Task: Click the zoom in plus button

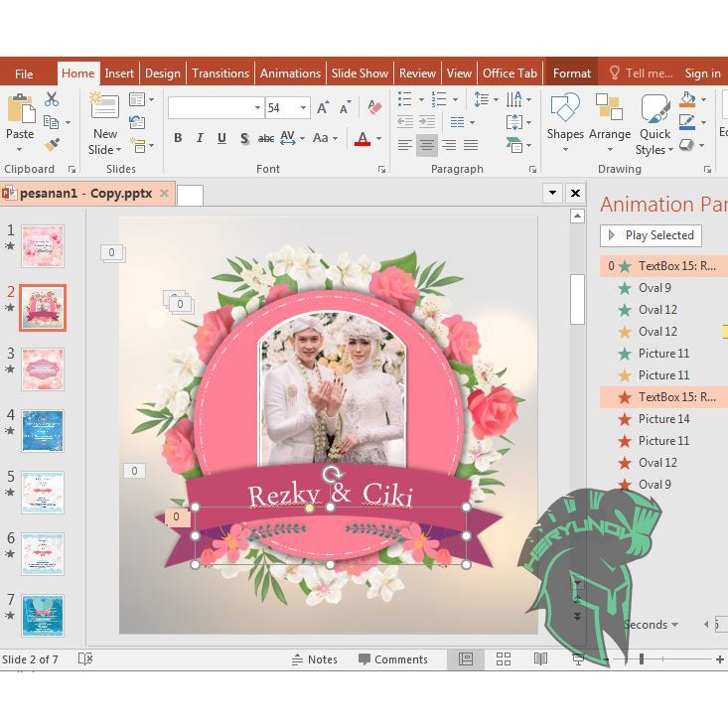Action: tap(720, 659)
